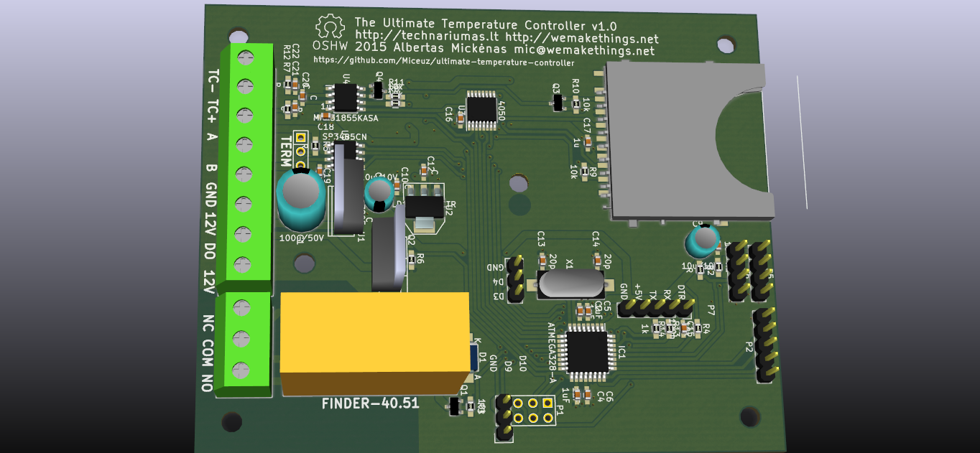This screenshot has height=453, width=980.
Task: Click the "DTR" pin label
Action: point(681,291)
